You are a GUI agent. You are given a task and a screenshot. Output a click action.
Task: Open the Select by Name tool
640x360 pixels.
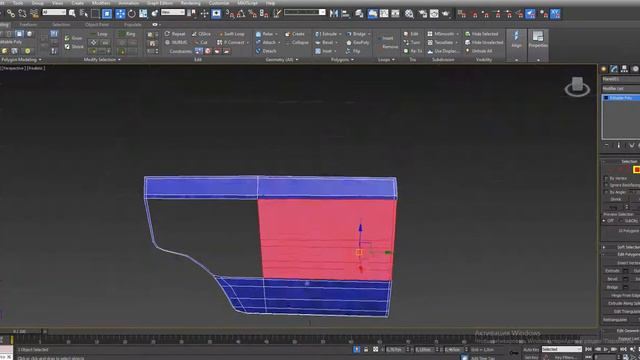(x=84, y=14)
